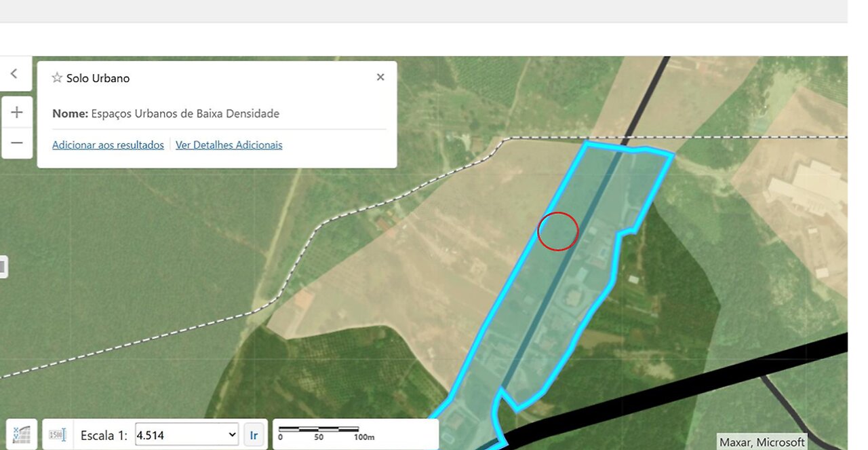Open the XY coordinates tool

click(22, 434)
